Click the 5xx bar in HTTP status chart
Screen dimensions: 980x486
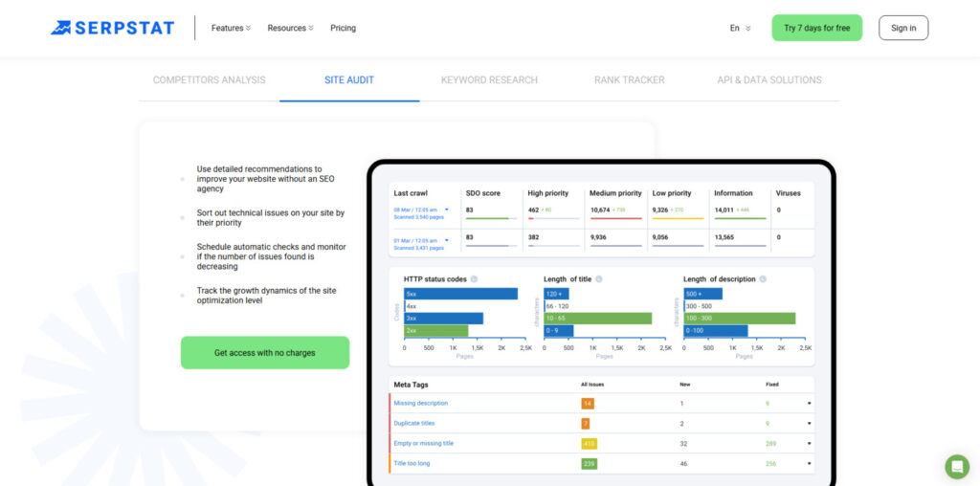[461, 294]
